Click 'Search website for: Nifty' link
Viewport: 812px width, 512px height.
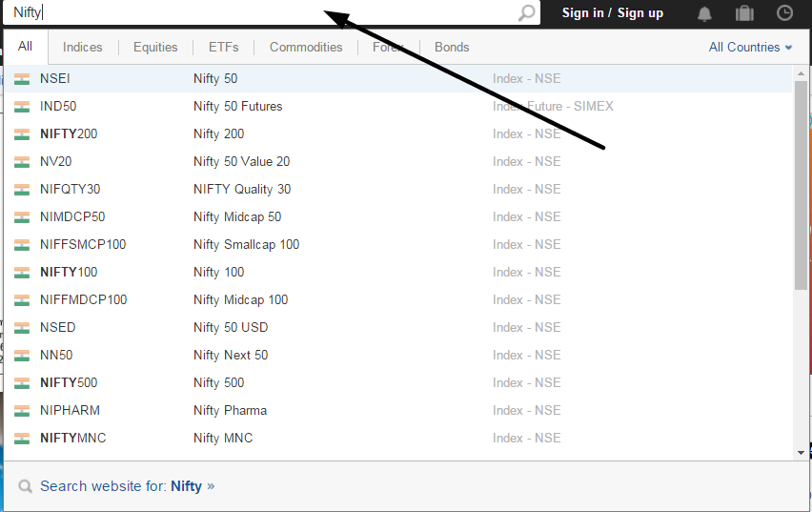pyautogui.click(x=127, y=486)
